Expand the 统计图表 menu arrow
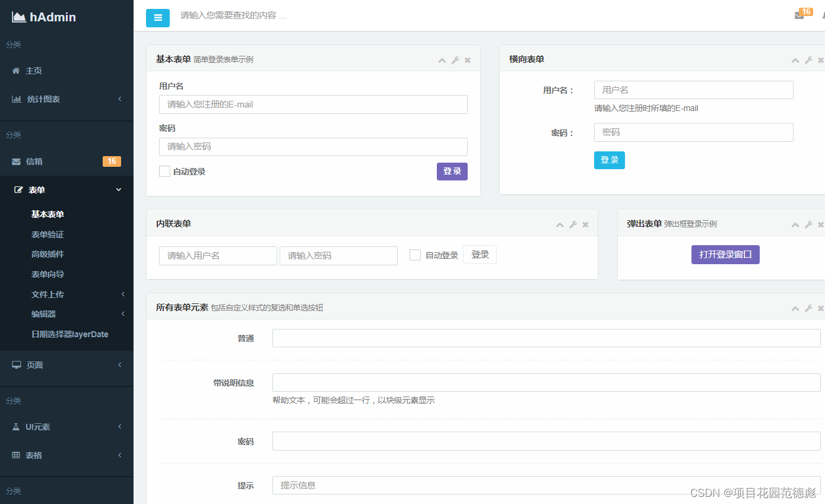Image resolution: width=825 pixels, height=504 pixels. [x=120, y=99]
